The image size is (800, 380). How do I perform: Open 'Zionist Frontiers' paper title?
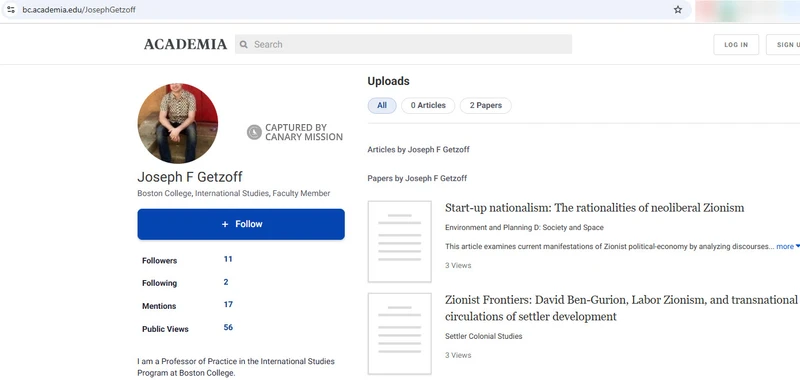621,308
